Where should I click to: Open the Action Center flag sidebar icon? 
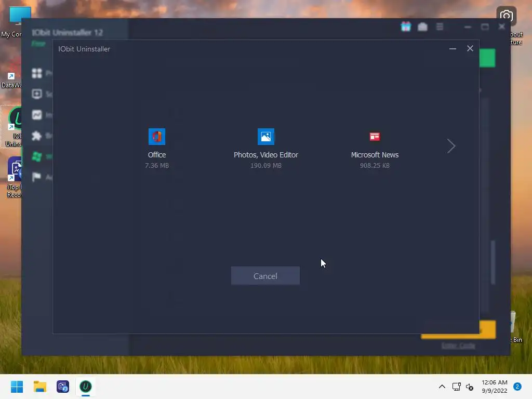[37, 177]
